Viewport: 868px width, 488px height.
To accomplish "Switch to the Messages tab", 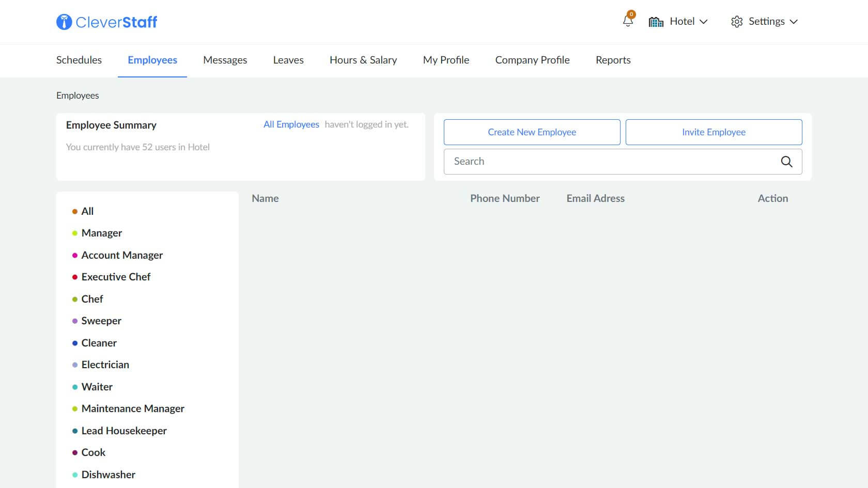I will [x=225, y=60].
